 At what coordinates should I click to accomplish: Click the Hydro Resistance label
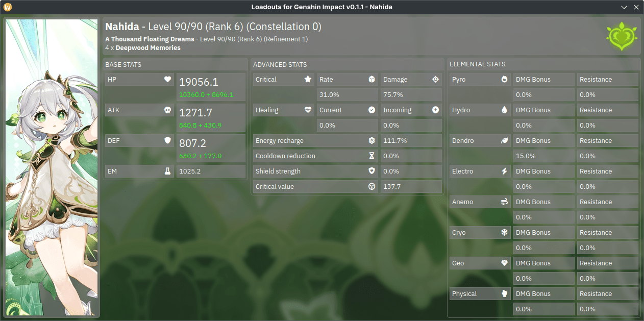tap(596, 110)
